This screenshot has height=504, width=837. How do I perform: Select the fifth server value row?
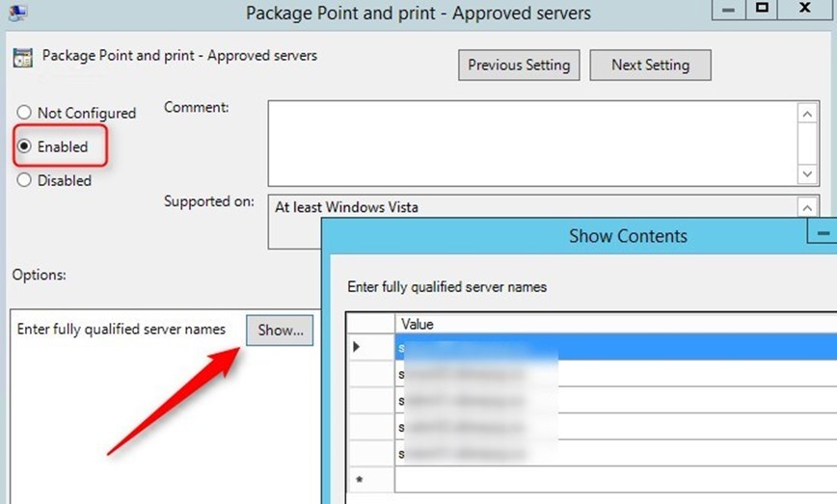(616, 453)
